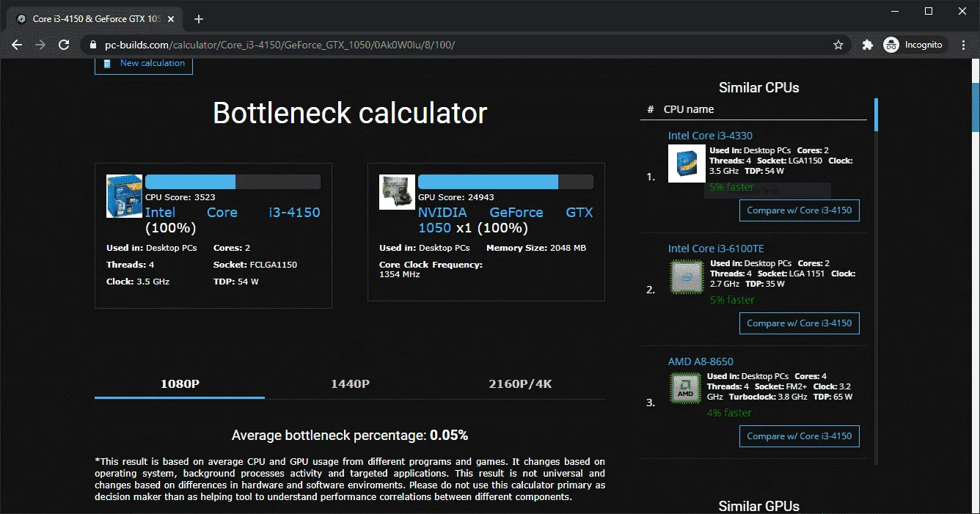Bookmark this page with the star icon
The image size is (980, 514).
coord(838,45)
